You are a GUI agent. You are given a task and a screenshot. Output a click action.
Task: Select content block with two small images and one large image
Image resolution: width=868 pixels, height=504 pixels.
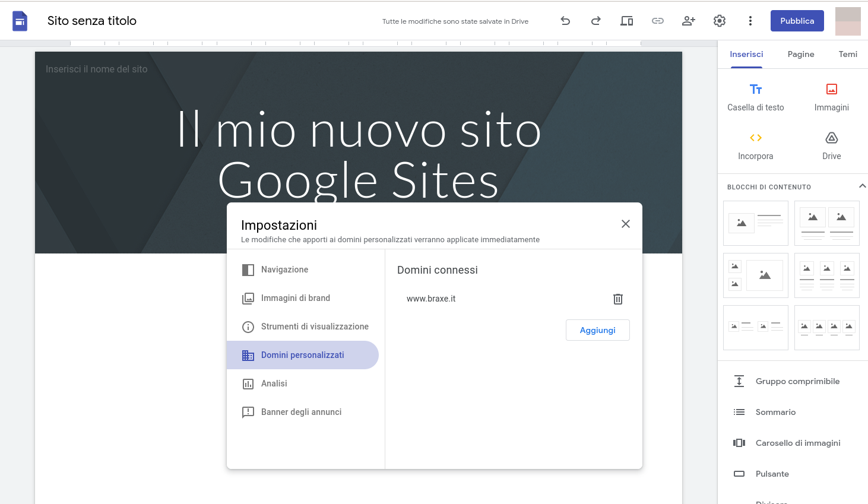pos(756,275)
